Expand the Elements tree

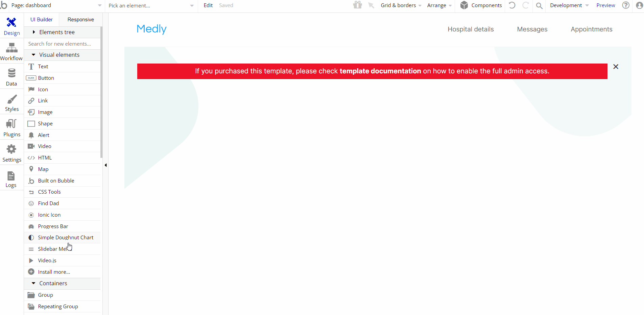[62, 32]
